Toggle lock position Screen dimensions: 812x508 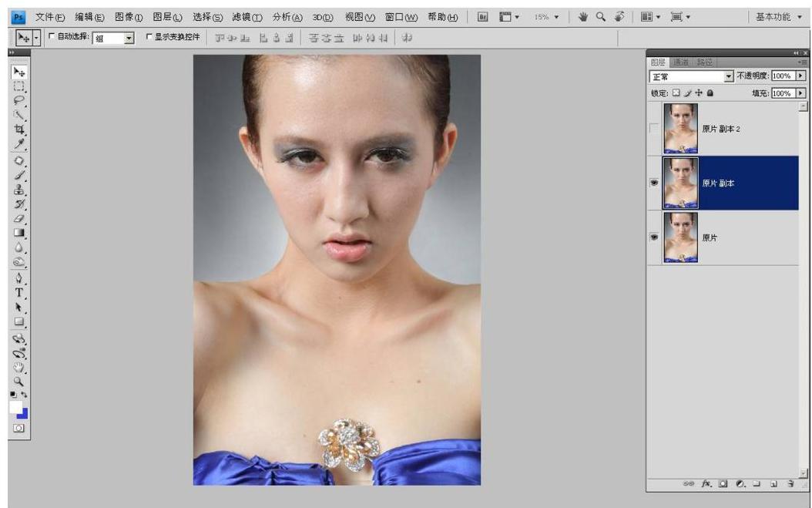(699, 93)
